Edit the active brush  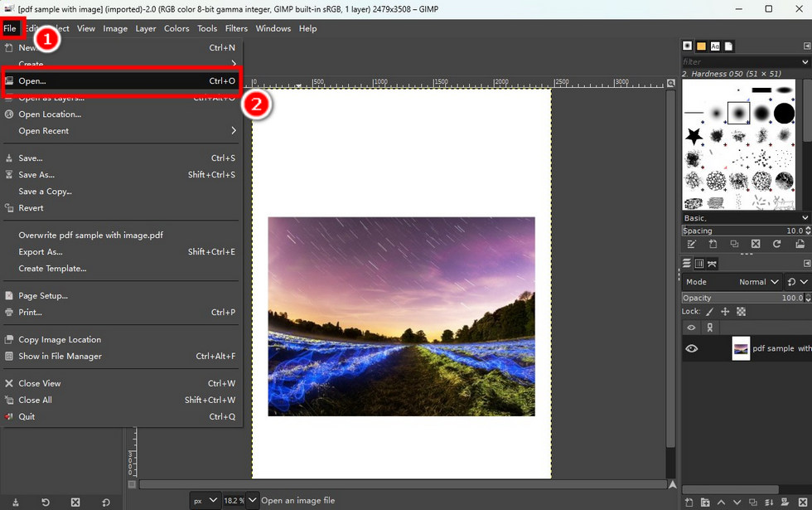691,244
